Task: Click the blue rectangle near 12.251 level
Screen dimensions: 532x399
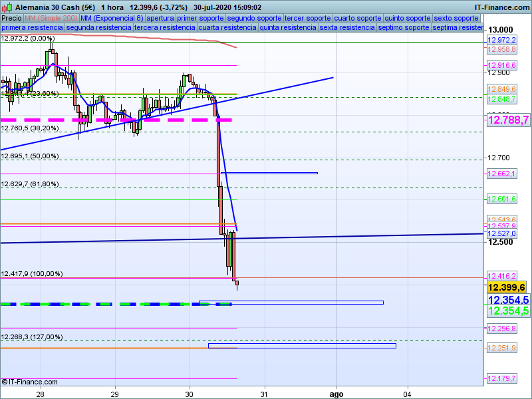Action: (x=302, y=346)
